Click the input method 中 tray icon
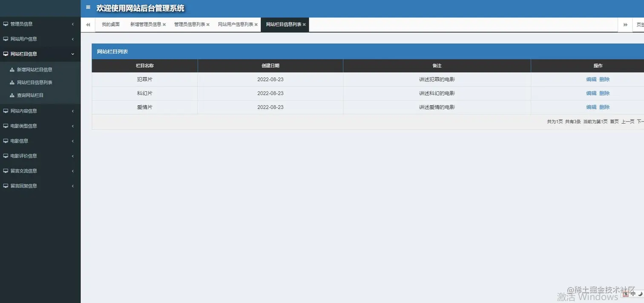The width and height of the screenshot is (644, 303). click(x=633, y=294)
